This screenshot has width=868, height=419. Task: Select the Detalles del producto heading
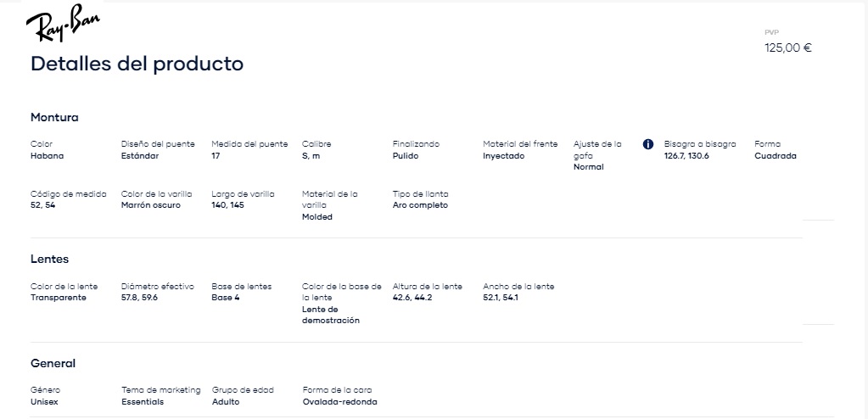[137, 64]
